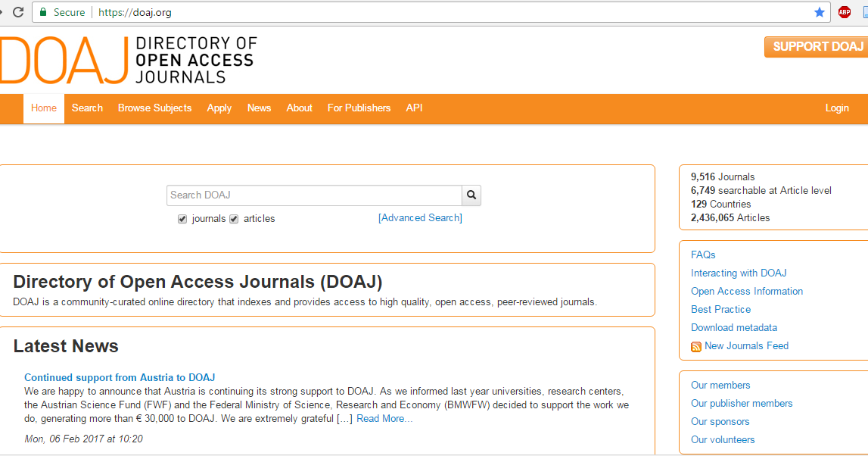The image size is (868, 456).
Task: Open the API page
Action: (414, 108)
